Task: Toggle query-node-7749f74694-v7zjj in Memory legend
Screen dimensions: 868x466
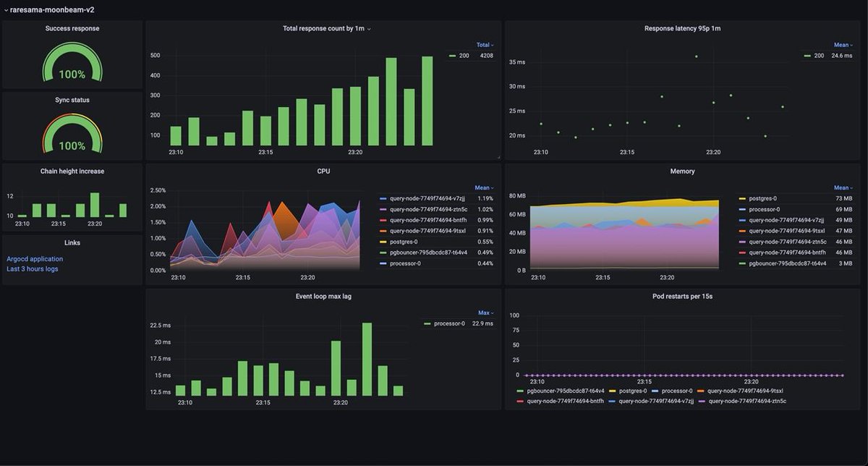Action: coord(787,220)
